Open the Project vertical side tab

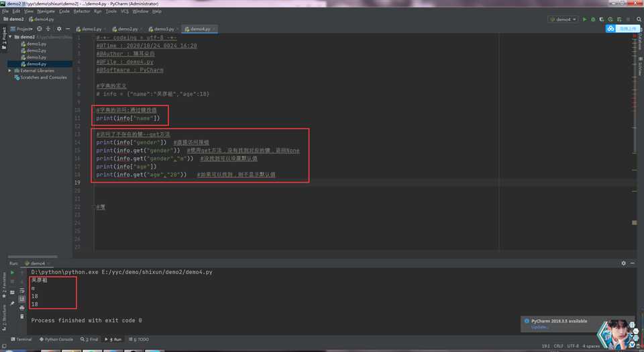pos(4,38)
